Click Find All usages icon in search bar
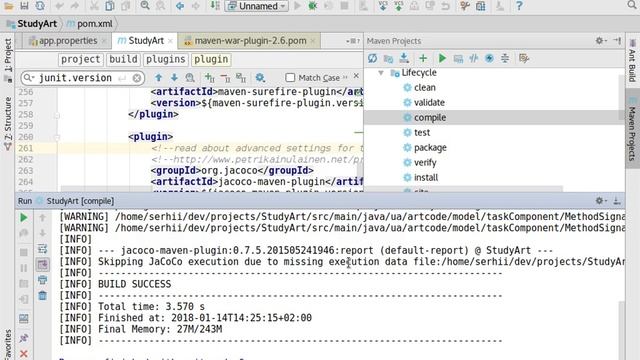The width and height of the screenshot is (640, 360). [x=190, y=78]
